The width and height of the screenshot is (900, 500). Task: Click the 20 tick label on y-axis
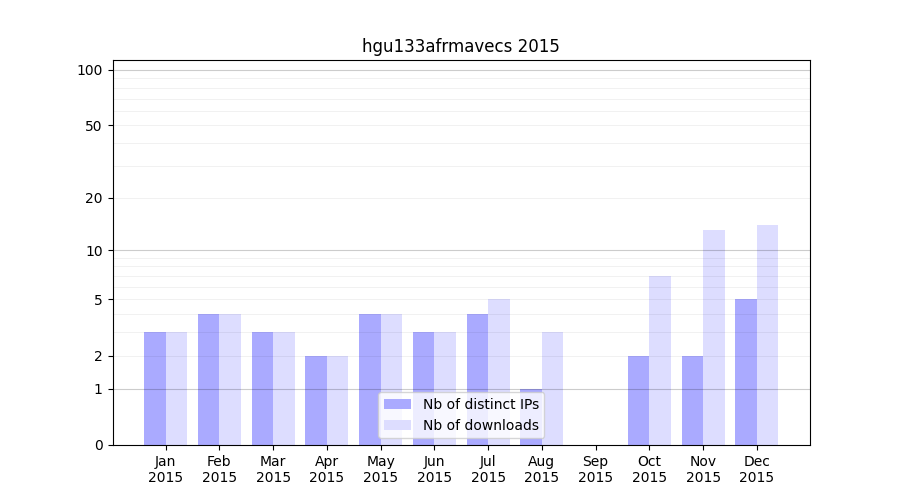94,198
